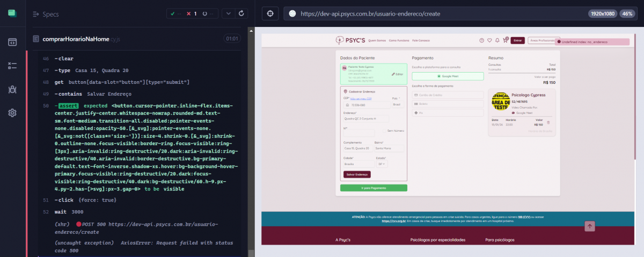Click the Complemento input field
644x257 pixels.
click(x=357, y=148)
